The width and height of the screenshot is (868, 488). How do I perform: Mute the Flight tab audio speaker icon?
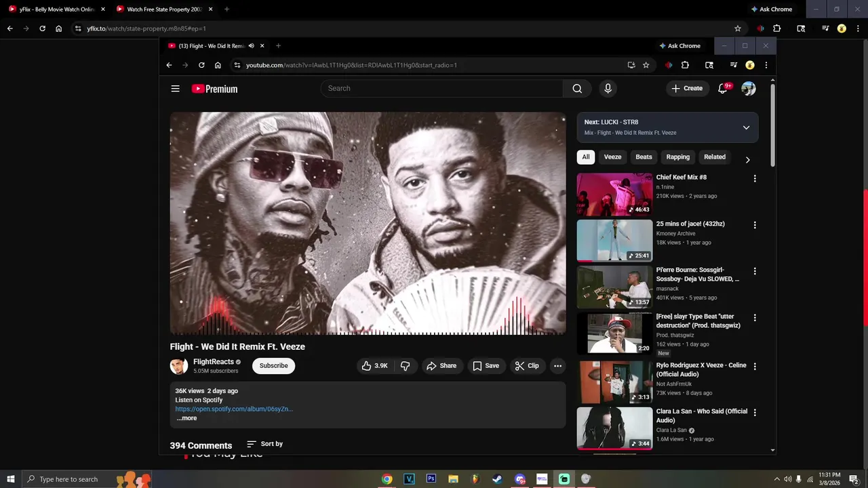(252, 46)
